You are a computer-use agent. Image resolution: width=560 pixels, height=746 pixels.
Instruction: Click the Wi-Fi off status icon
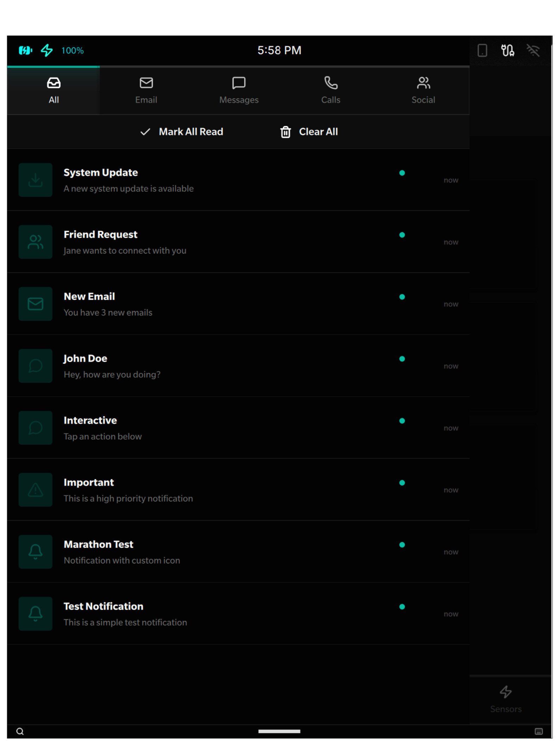pos(533,50)
